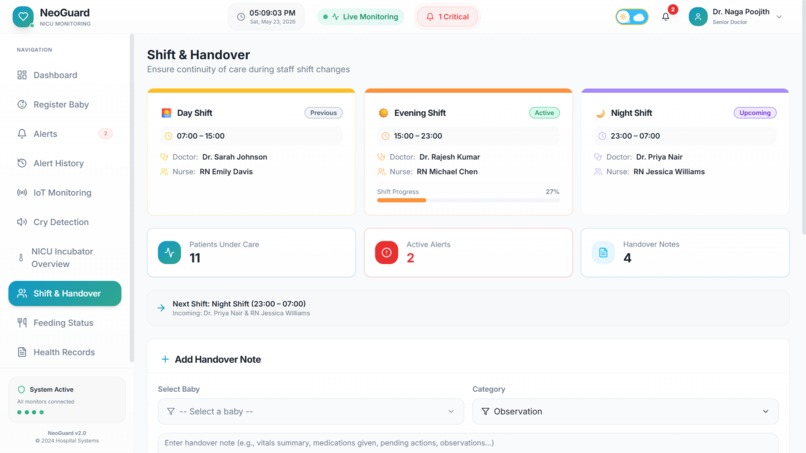
Task: Click the Day Shift sunrise icon
Action: pyautogui.click(x=166, y=113)
